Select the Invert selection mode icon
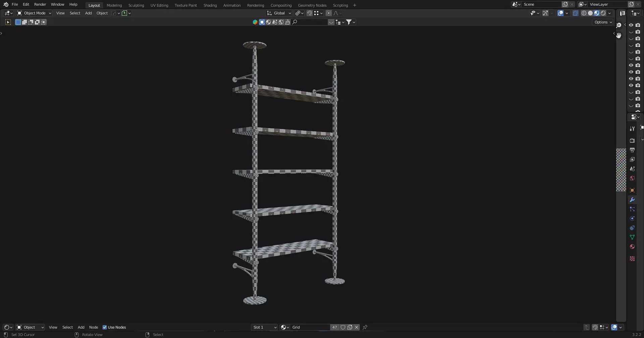 click(x=37, y=22)
